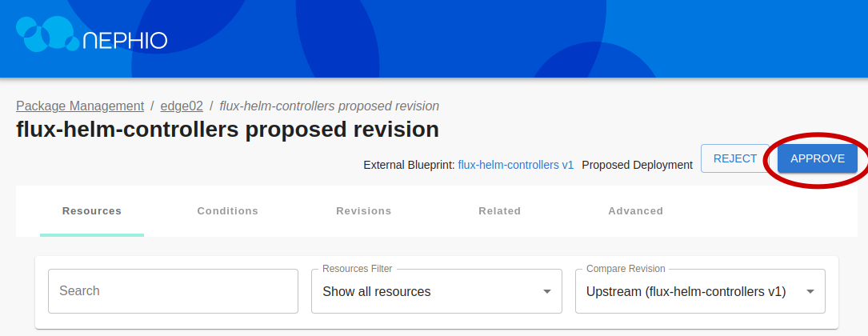Image resolution: width=868 pixels, height=336 pixels.
Task: Reject the proposed revision
Action: point(734,158)
